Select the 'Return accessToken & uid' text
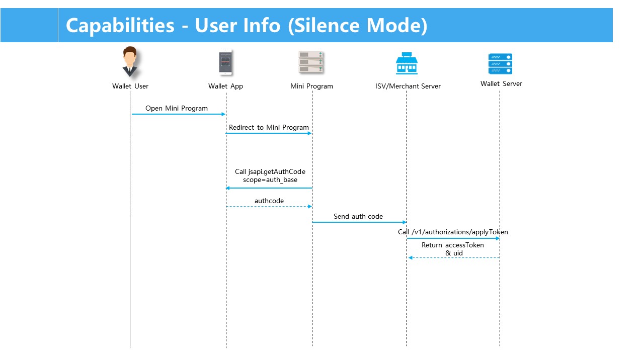Viewport: 644px width, 362px height. pyautogui.click(x=453, y=249)
